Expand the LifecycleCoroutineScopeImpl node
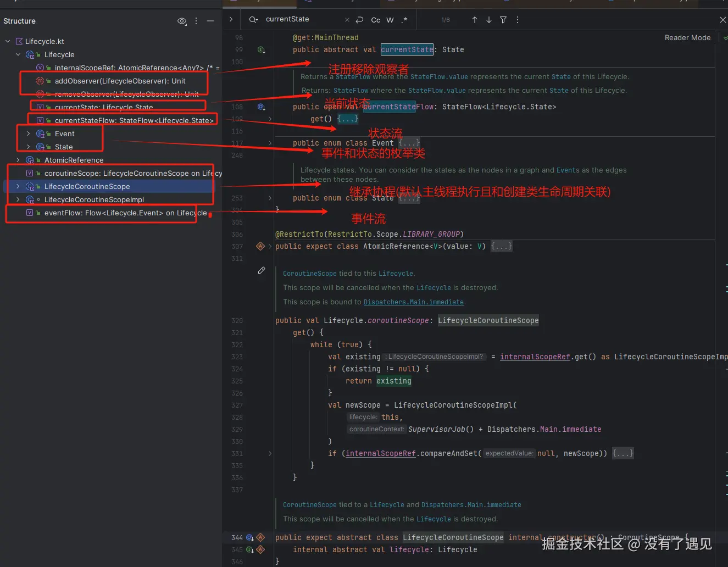Screen dimensions: 728x567 (18, 199)
